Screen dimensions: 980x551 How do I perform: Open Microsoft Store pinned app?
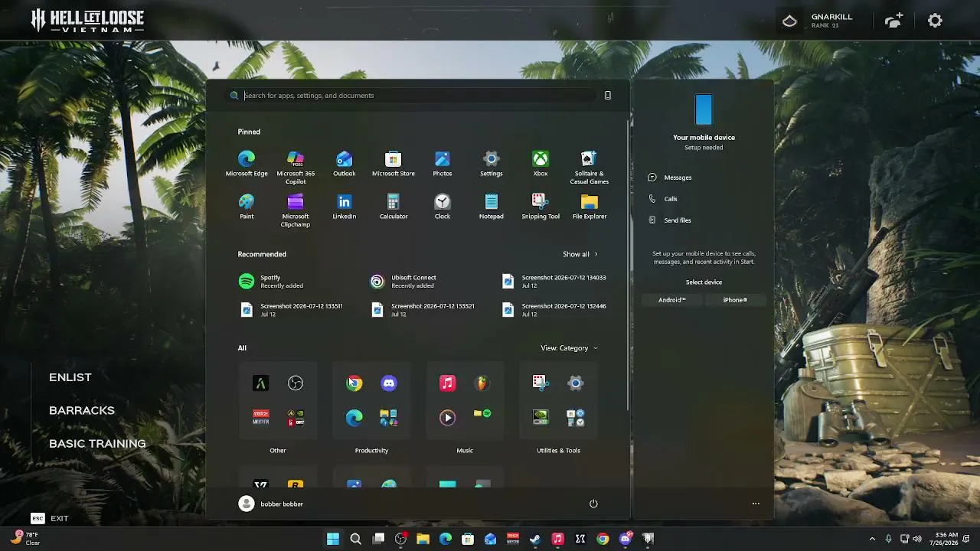pos(394,164)
